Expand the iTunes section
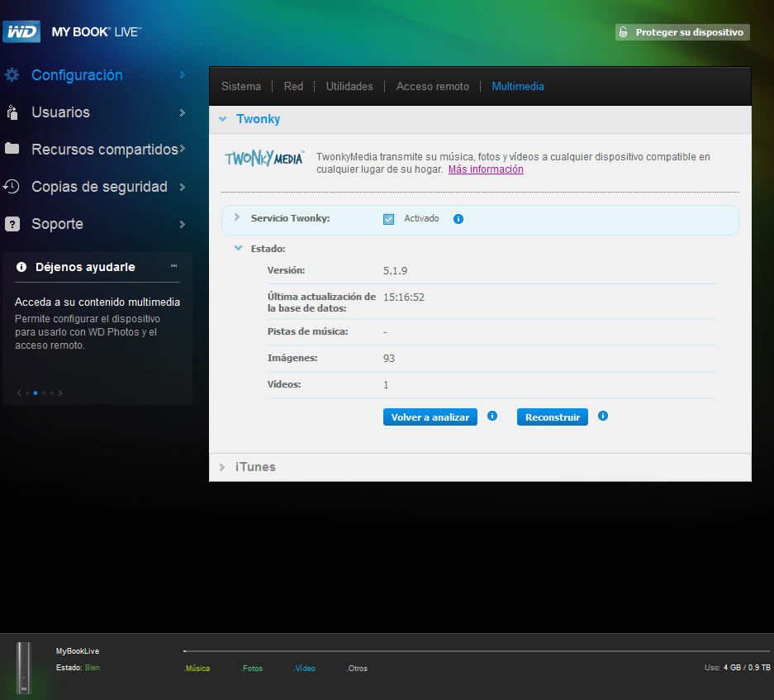 click(222, 467)
